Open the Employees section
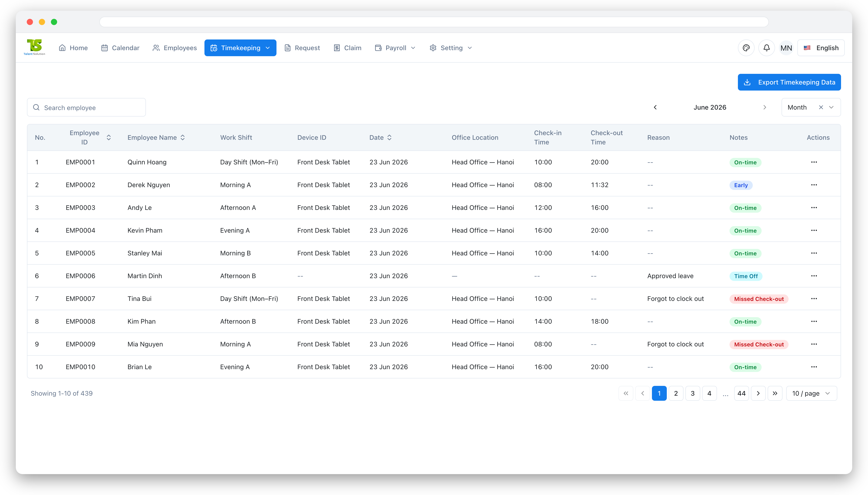 pos(175,48)
